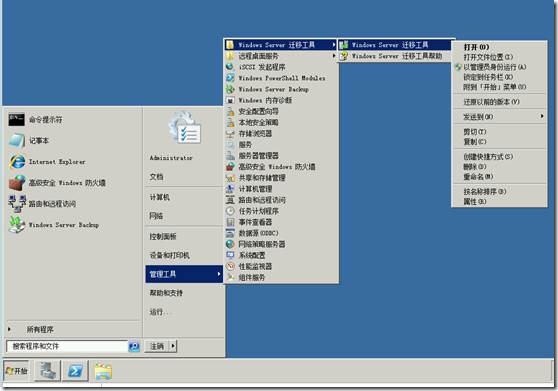Viewport: 558px width, 391px height.
Task: Click the 路由和远程访问 icon in pinned list
Action: (x=17, y=204)
